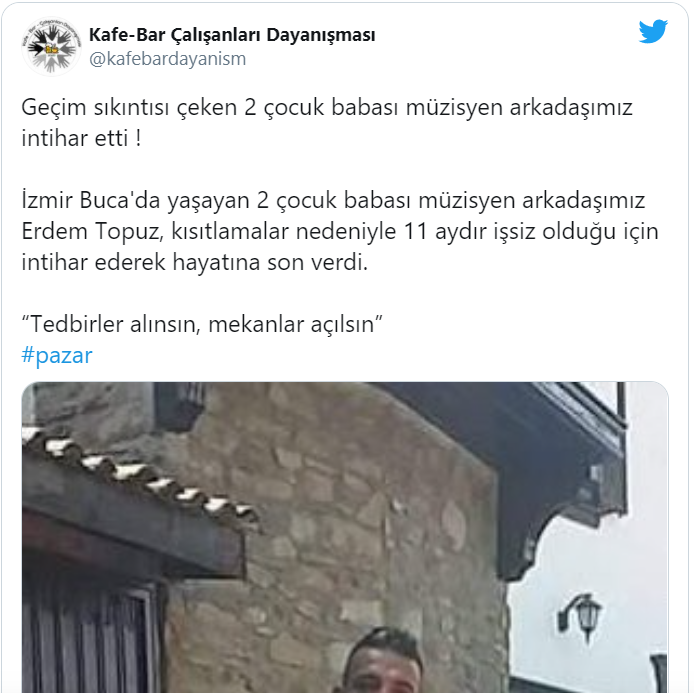This screenshot has width=694, height=693.
Task: Follow the #pazar hashtag
Action: [x=57, y=355]
